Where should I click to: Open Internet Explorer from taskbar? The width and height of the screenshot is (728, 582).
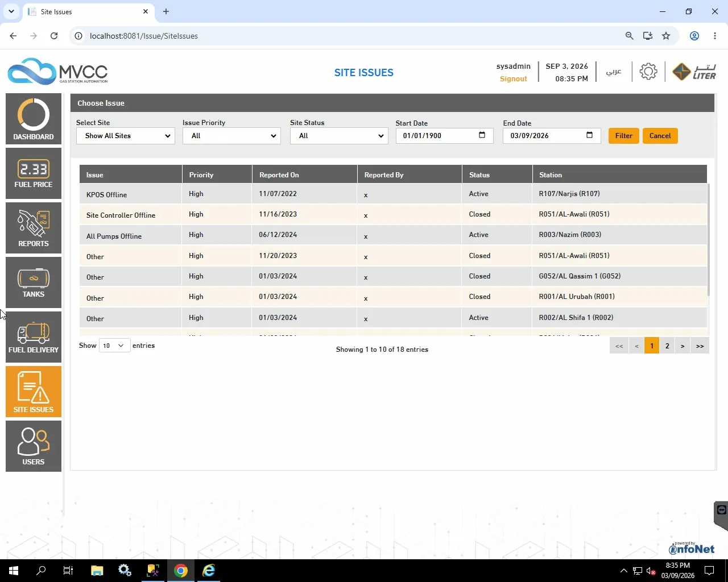tap(209, 571)
